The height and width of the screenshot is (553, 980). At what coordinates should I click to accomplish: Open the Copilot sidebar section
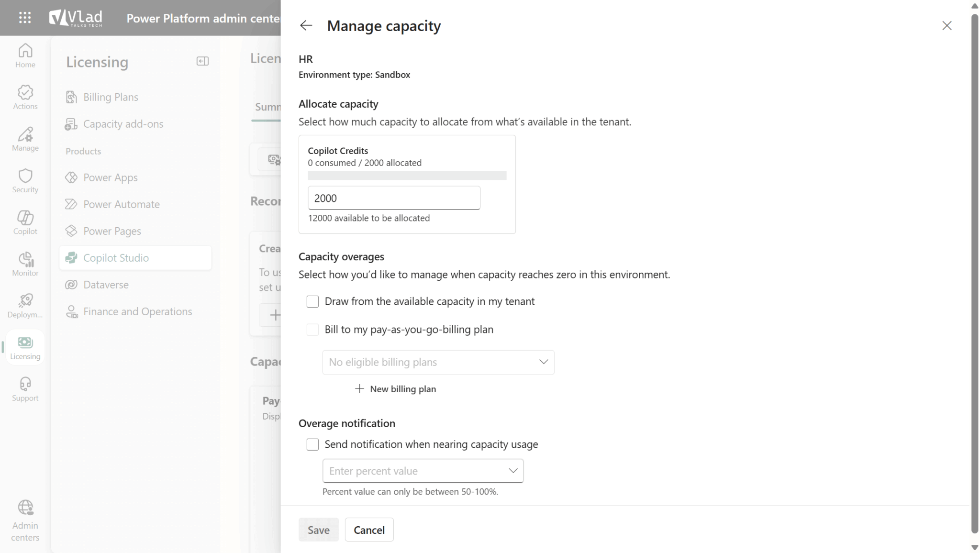(24, 222)
